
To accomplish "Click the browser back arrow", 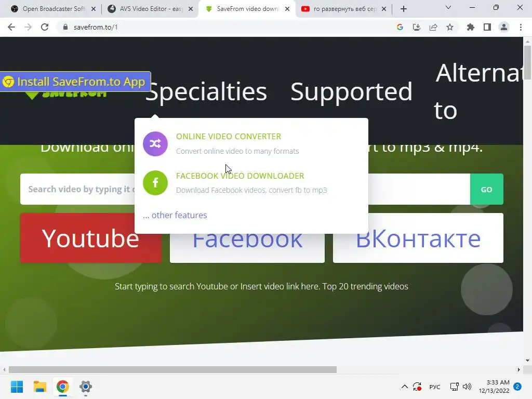I will [11, 27].
